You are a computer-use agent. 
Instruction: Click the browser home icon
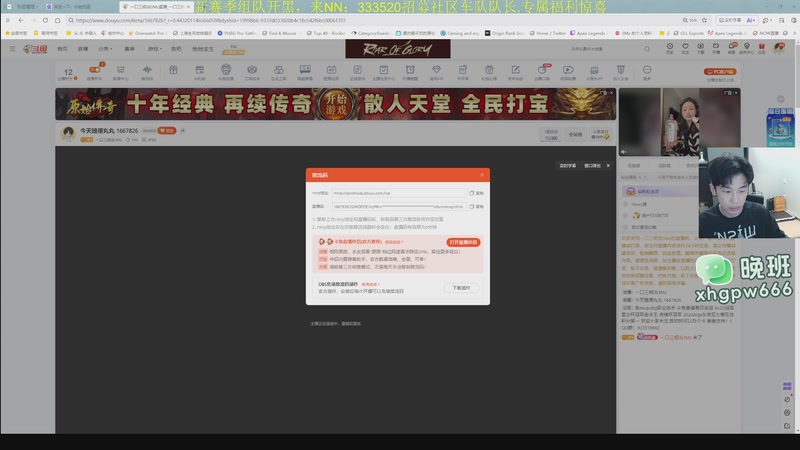[x=58, y=20]
